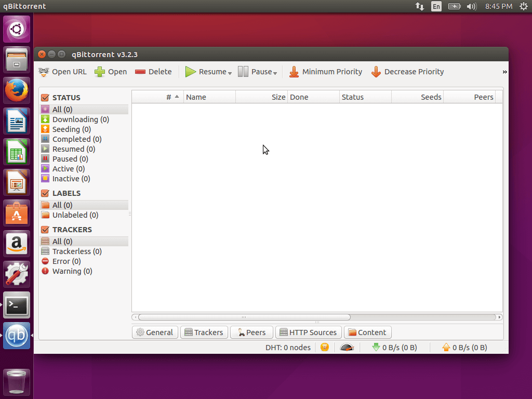This screenshot has height=399, width=532.
Task: Filter by Active (0) status
Action: [84, 169]
